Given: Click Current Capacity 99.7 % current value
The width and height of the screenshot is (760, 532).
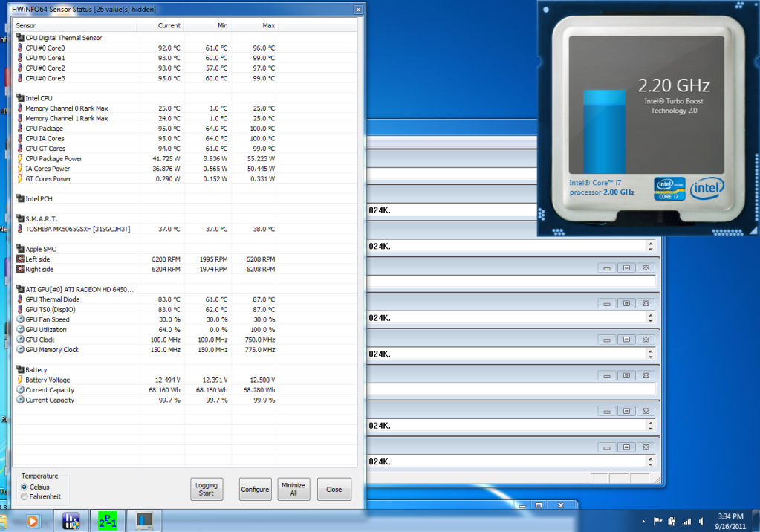Looking at the screenshot, I should (x=169, y=400).
